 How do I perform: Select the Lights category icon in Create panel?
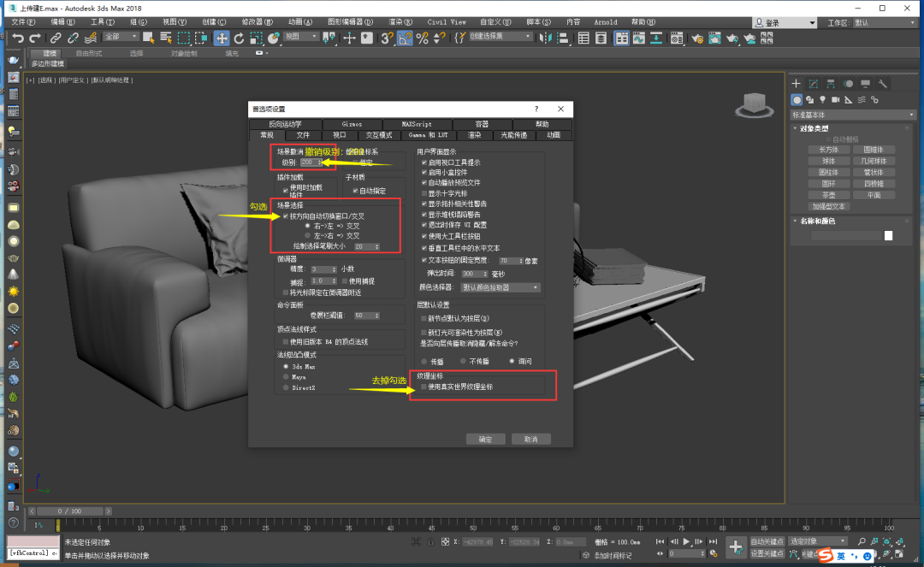coord(823,100)
